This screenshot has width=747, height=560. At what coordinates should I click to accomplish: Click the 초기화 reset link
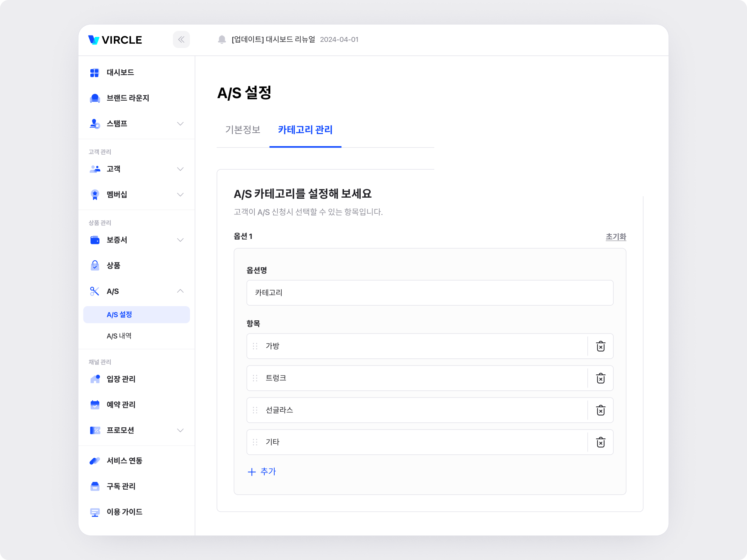(x=616, y=237)
